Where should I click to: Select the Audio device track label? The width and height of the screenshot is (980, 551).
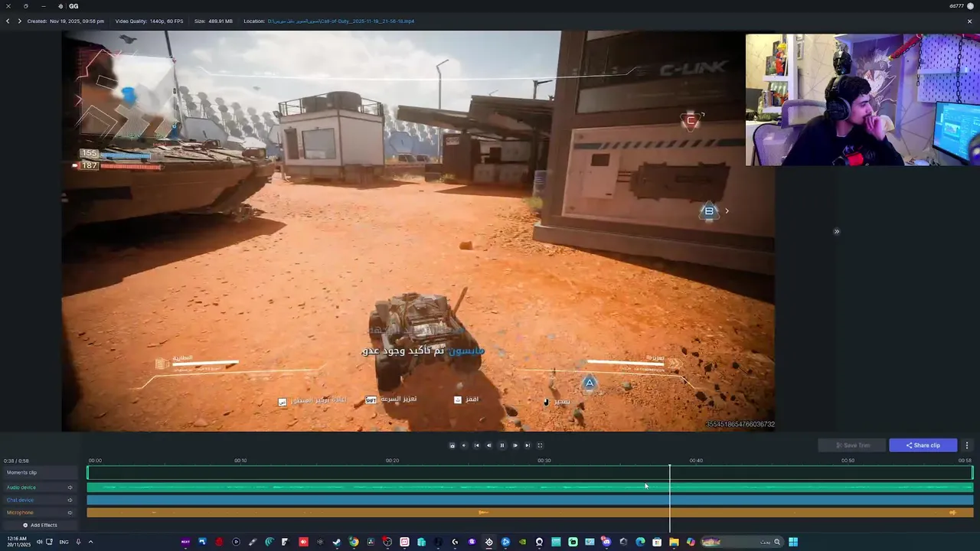21,487
